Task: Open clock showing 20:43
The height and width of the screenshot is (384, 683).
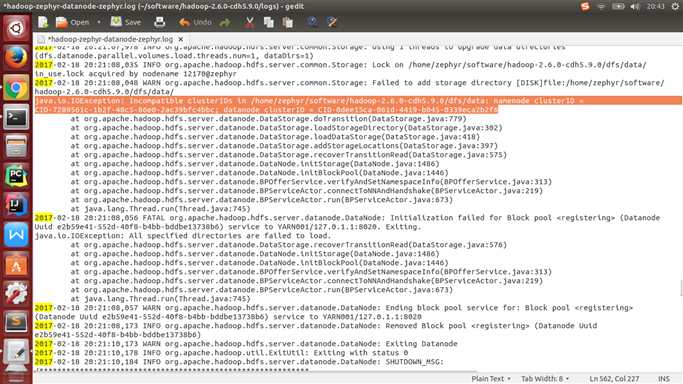Action: click(655, 6)
